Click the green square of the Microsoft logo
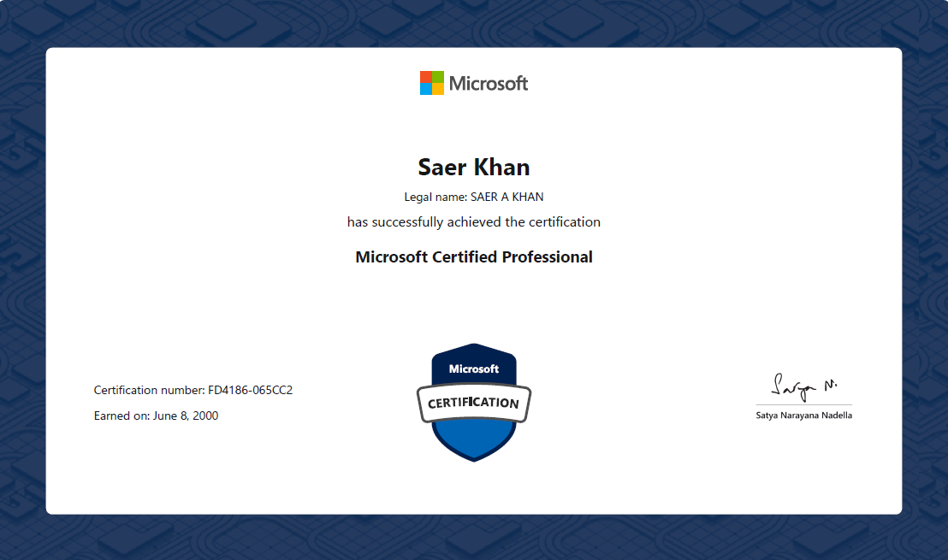 coord(438,77)
